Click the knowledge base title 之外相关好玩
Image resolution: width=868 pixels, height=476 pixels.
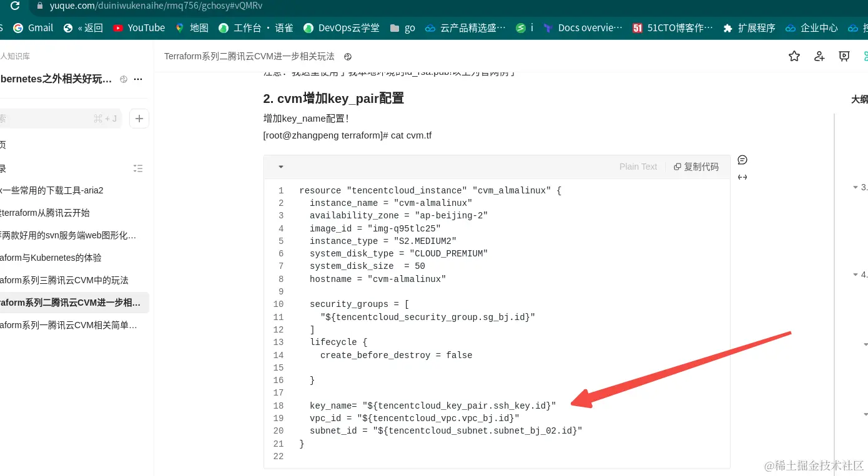(x=57, y=79)
